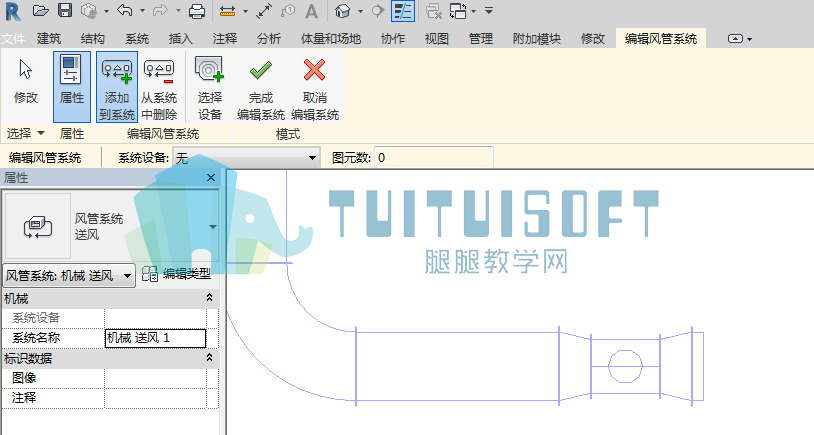Click the duct system type thumbnail image

coord(38,226)
